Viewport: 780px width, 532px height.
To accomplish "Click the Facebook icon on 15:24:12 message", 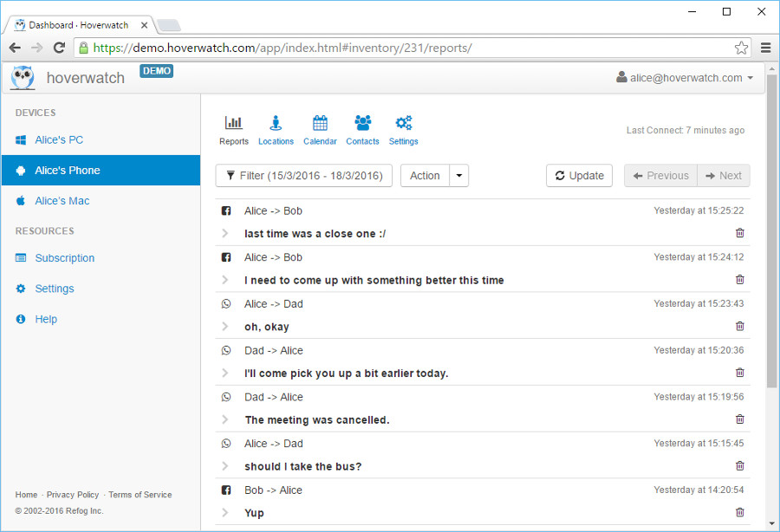I will (226, 257).
